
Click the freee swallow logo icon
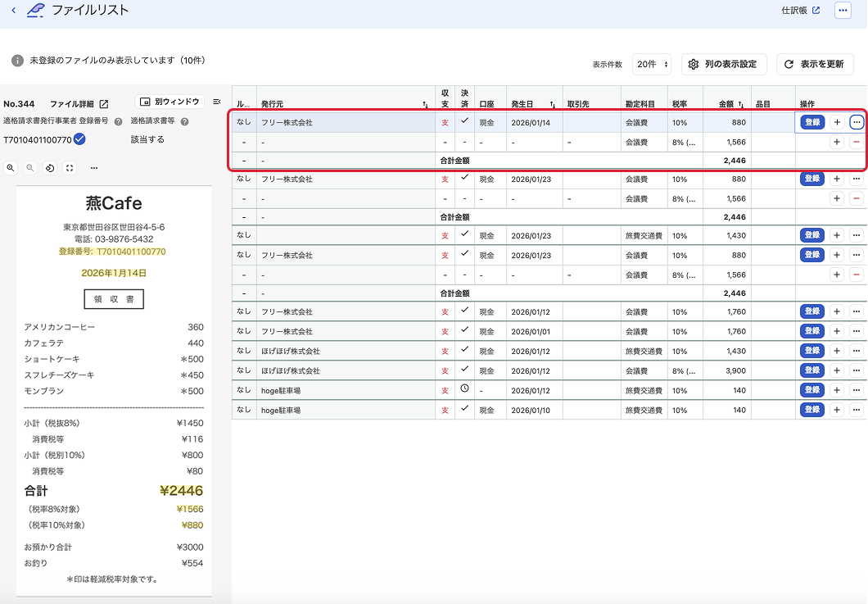tap(36, 10)
